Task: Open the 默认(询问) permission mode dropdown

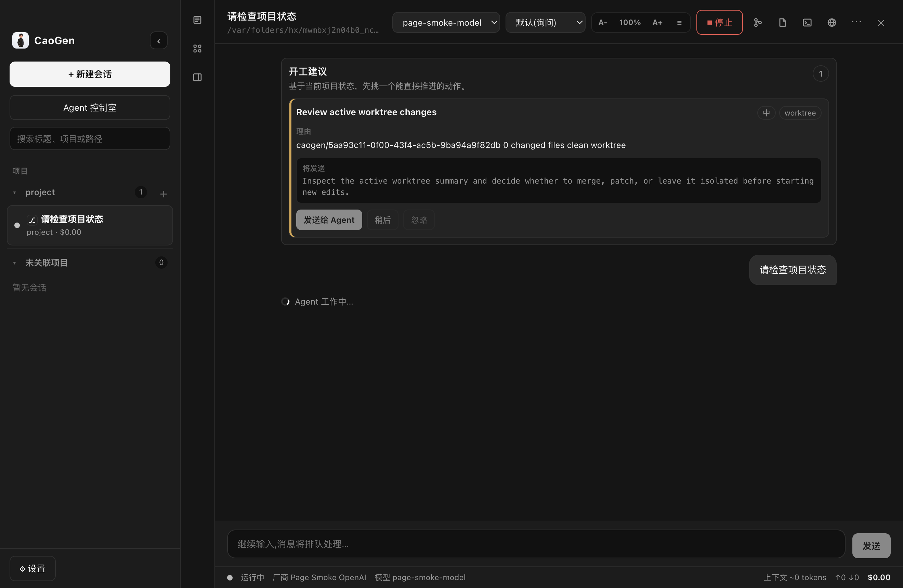Action: click(545, 23)
